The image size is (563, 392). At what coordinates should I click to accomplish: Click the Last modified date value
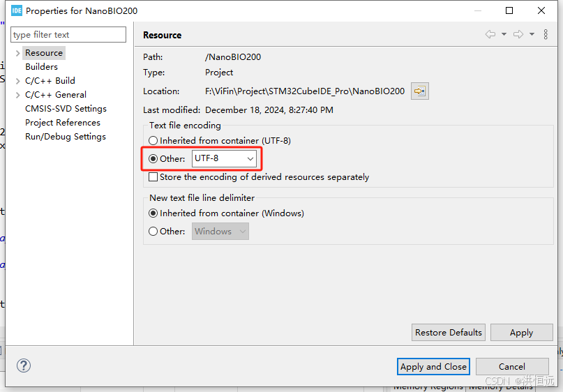[x=269, y=110]
